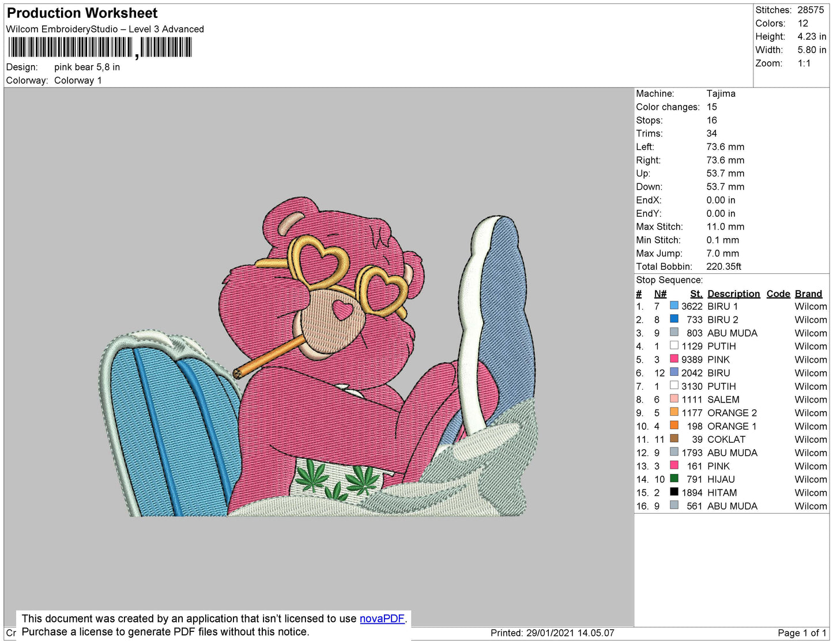Click the 'Brand' column header
Image resolution: width=833 pixels, height=644 pixels.
tap(808, 293)
